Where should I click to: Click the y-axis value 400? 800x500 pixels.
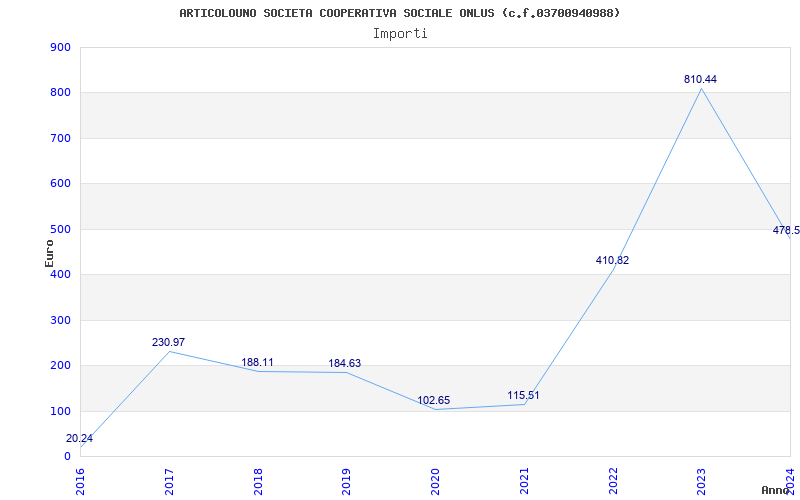pos(60,274)
